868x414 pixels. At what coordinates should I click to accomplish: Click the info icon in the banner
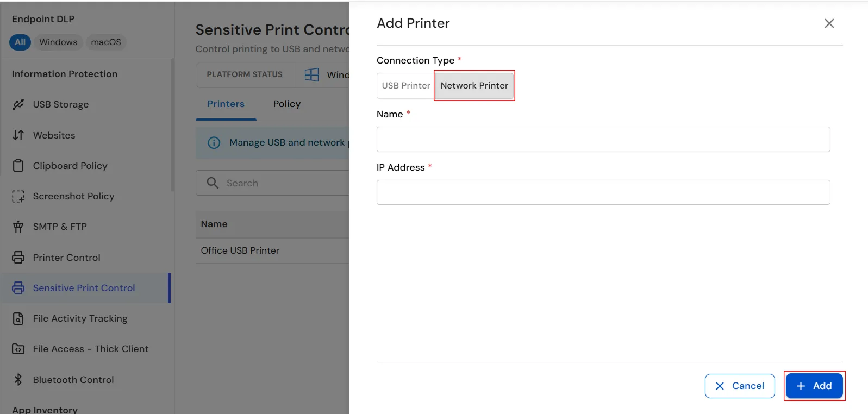pyautogui.click(x=214, y=142)
